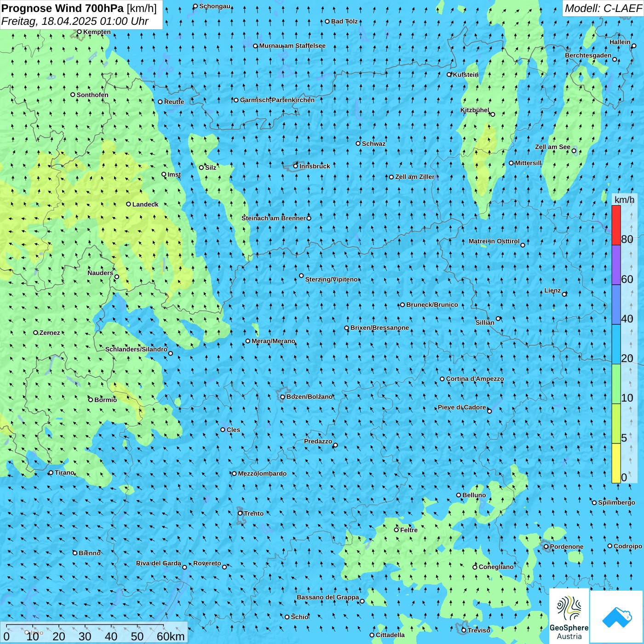Click the 'Bienno' label
644x644 pixels.
click(x=89, y=553)
